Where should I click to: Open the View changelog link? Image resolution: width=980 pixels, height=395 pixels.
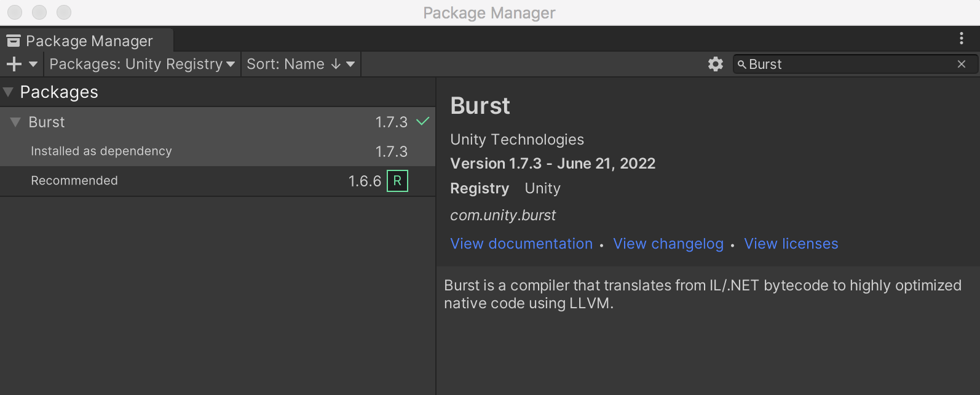668,244
